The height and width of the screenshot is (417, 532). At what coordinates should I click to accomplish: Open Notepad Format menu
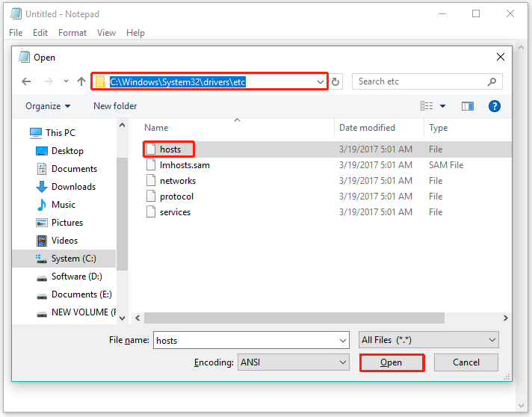pos(72,33)
